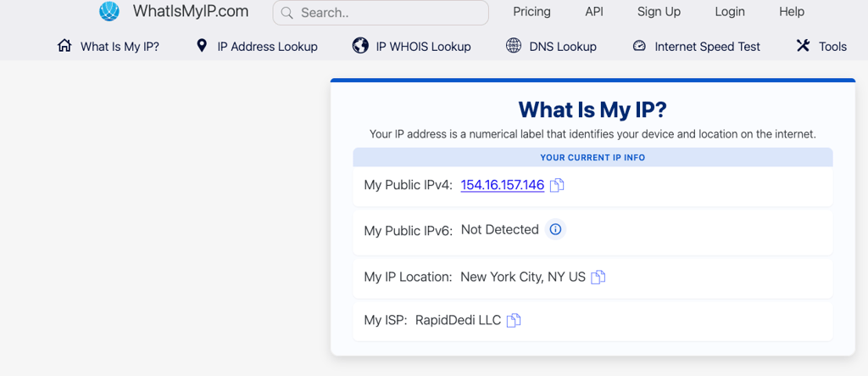Open the Pricing page
868x376 pixels.
[531, 12]
